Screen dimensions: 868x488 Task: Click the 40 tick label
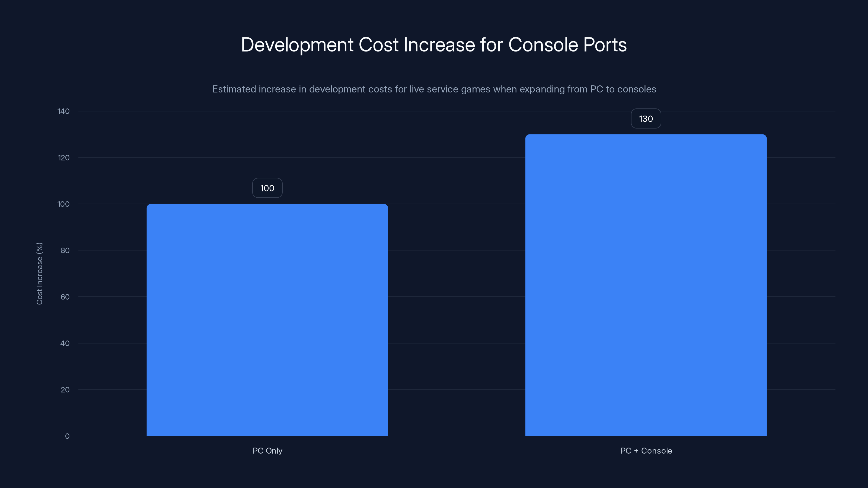66,343
